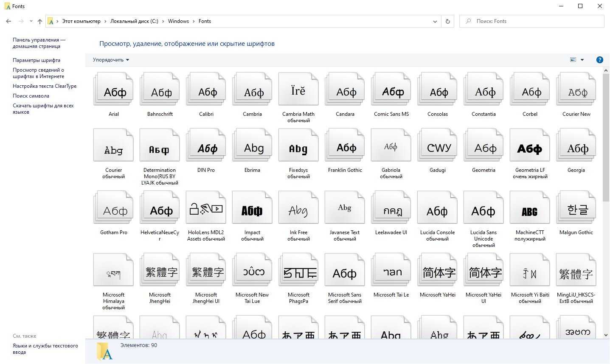Open Настройка текста ClearType link

click(x=45, y=86)
